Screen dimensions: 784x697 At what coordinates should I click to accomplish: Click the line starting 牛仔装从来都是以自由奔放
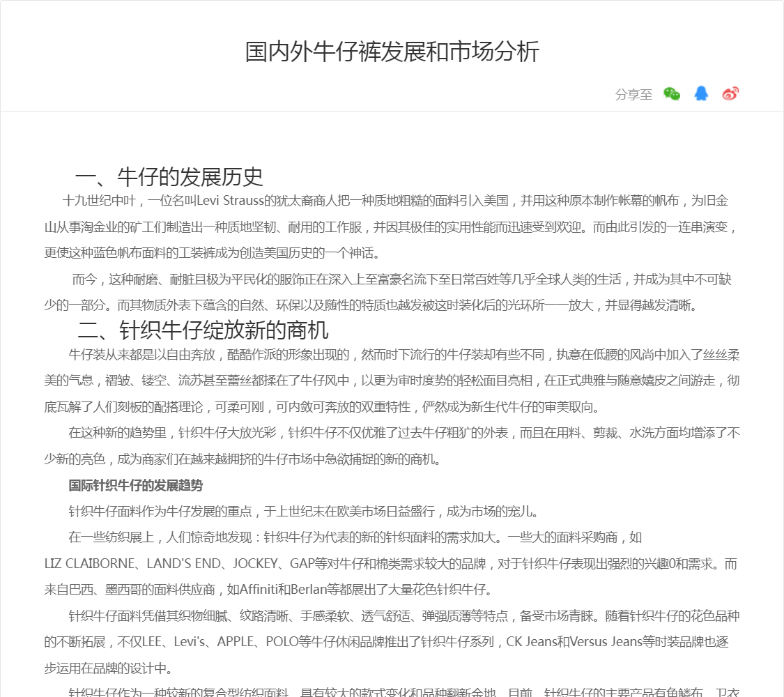coord(404,355)
